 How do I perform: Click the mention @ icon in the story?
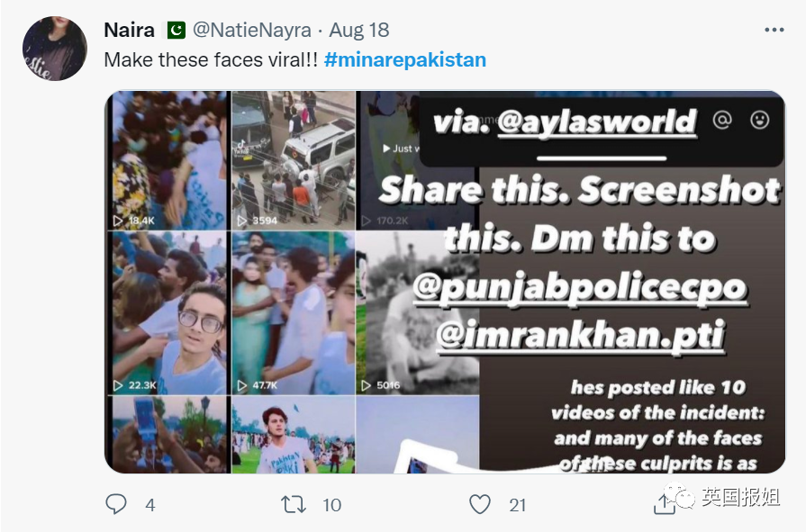click(721, 120)
